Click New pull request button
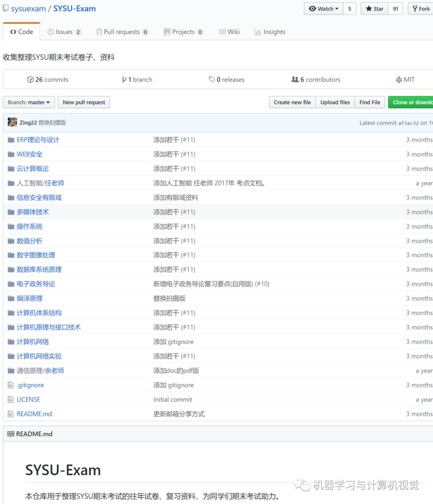The image size is (433, 504). click(x=84, y=102)
